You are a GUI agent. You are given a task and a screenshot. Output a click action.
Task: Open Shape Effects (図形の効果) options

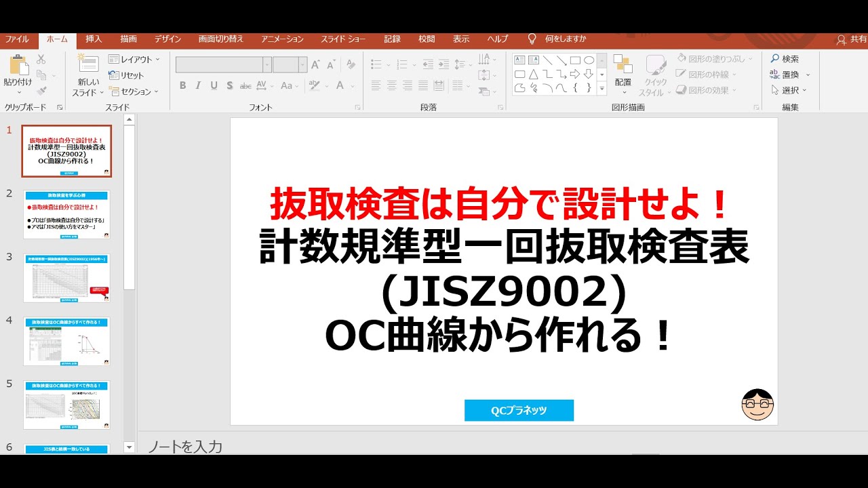tap(707, 90)
